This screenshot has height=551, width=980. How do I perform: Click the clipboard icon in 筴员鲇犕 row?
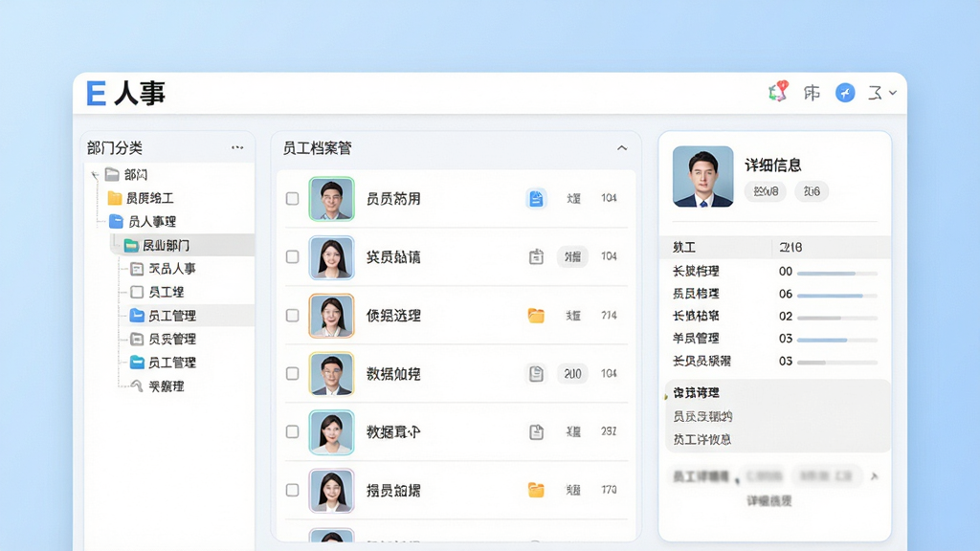(536, 256)
